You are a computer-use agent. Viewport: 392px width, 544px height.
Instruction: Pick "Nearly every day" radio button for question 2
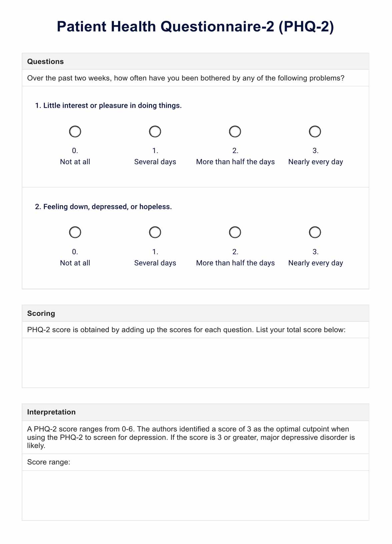315,232
